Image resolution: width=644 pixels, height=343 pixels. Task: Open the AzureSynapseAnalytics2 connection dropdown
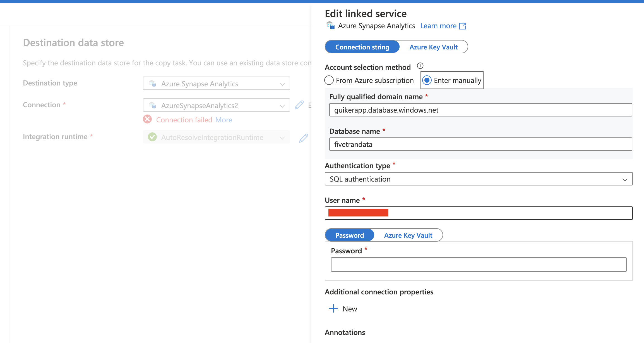pos(216,105)
